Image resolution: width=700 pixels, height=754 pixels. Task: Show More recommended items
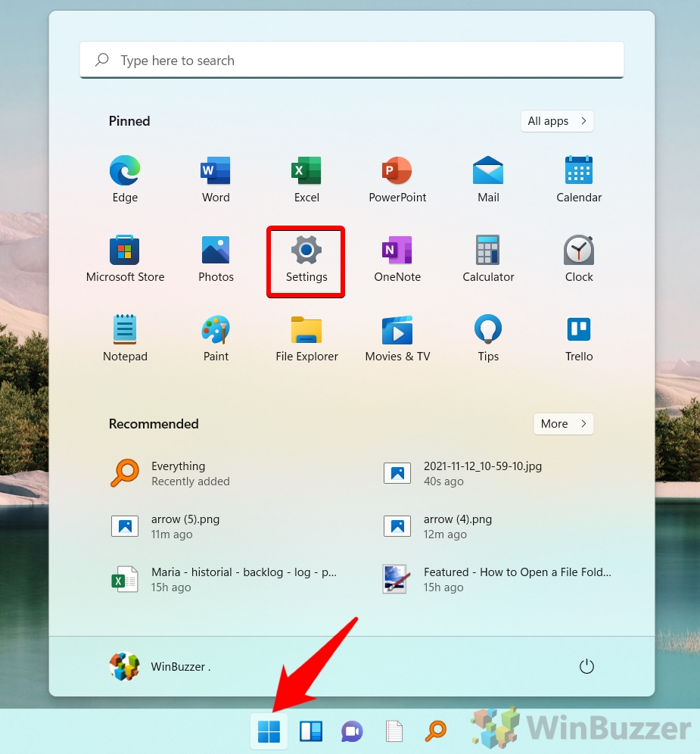tap(564, 424)
